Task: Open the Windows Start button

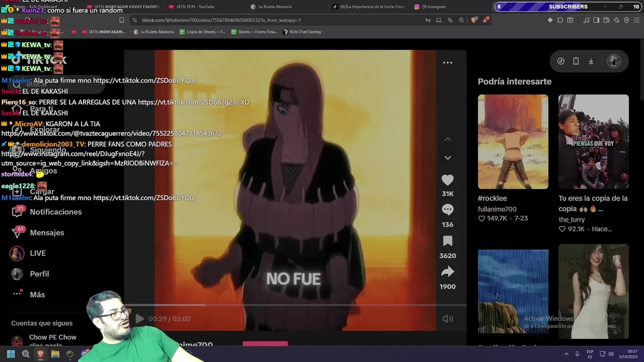Action: pos(11,354)
